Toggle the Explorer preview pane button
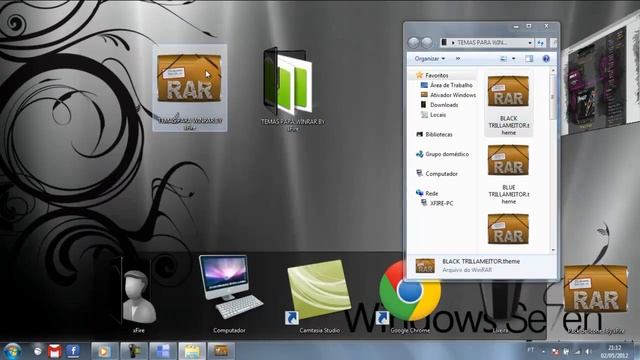Viewport: 640px width, 360px height. [529, 59]
